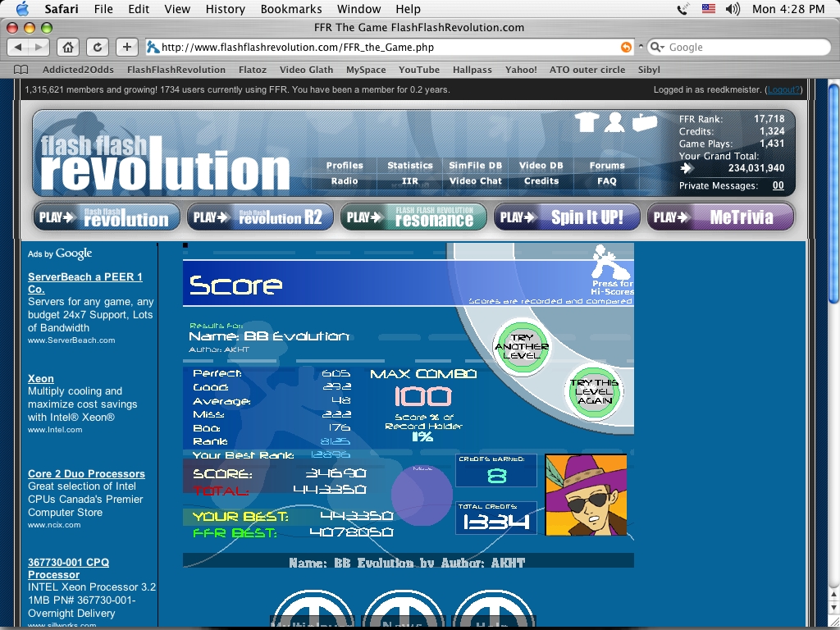Go back with Safari's back arrow
This screenshot has height=630, width=840.
pyautogui.click(x=18, y=47)
